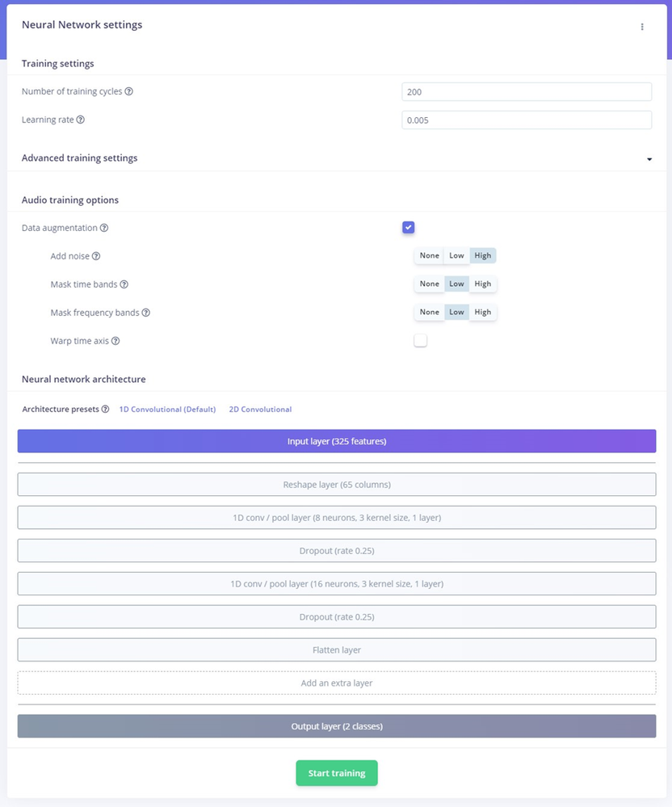672x807 pixels.
Task: Select the 2D Convolutional preset
Action: pyautogui.click(x=260, y=410)
